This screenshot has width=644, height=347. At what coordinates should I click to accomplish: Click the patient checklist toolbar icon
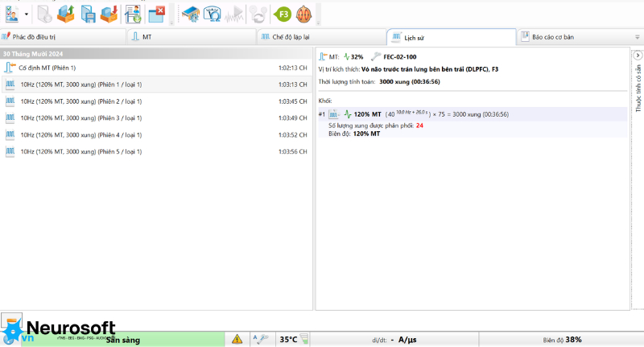click(12, 14)
